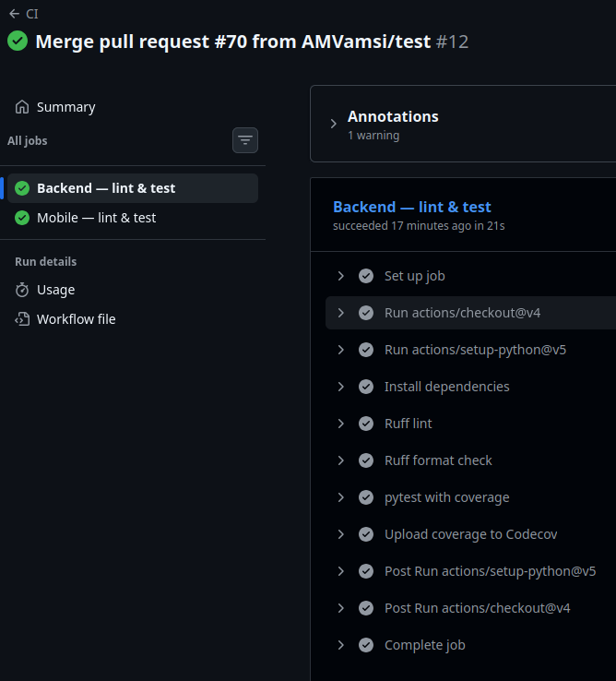The height and width of the screenshot is (681, 616).
Task: Expand the Ruff format check step
Action: (x=341, y=460)
